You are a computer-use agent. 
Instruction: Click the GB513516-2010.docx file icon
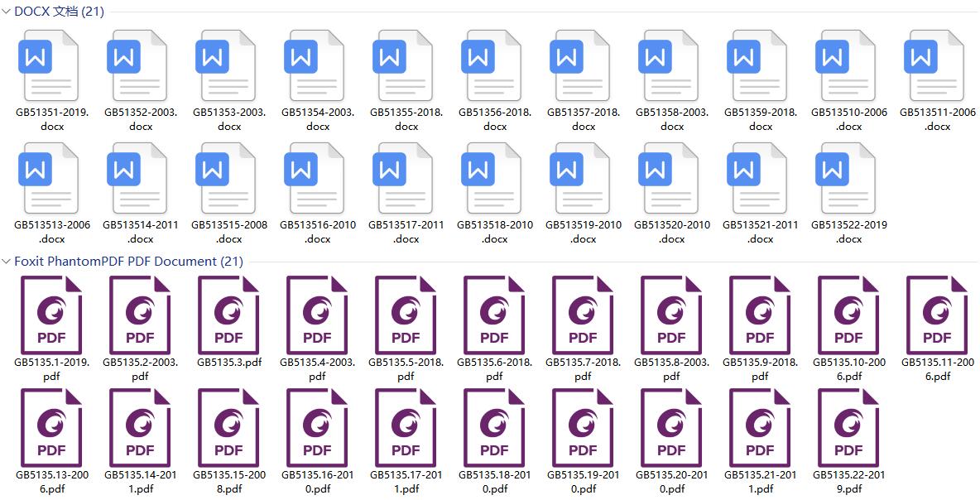(x=316, y=179)
